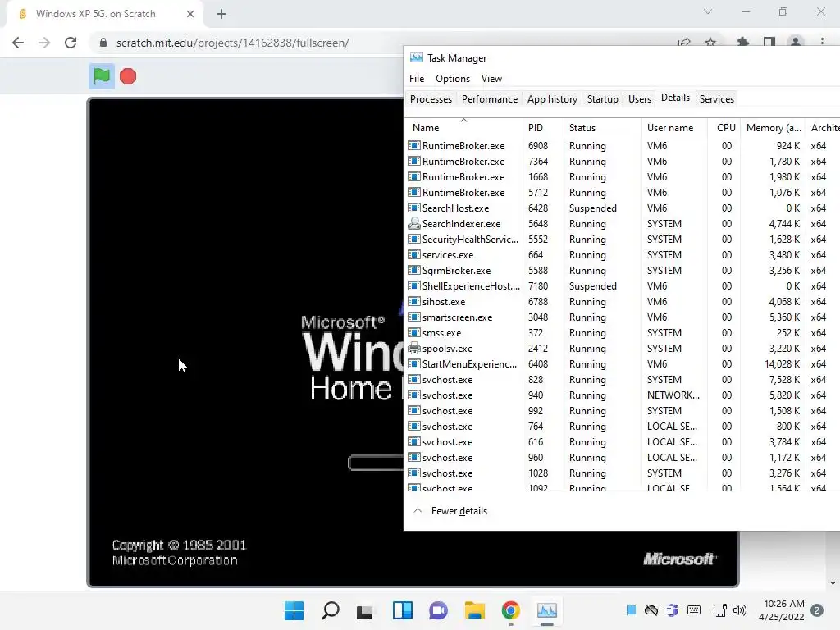This screenshot has height=630, width=840.
Task: Select svchost.exe with PID 828
Action: pyautogui.click(x=623, y=379)
